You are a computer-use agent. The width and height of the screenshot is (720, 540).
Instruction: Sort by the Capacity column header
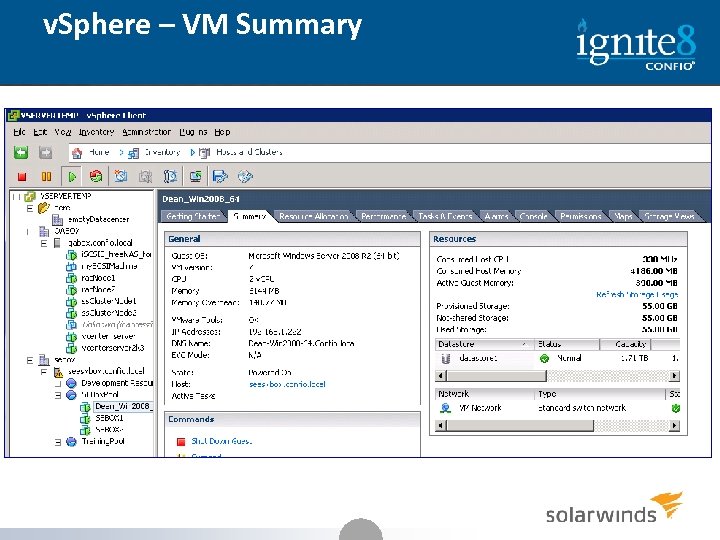click(x=624, y=344)
